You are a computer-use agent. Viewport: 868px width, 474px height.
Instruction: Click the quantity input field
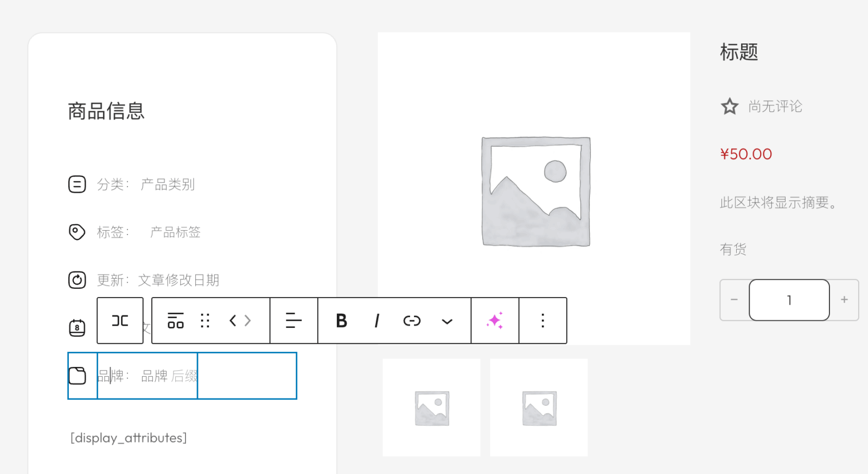coord(789,300)
